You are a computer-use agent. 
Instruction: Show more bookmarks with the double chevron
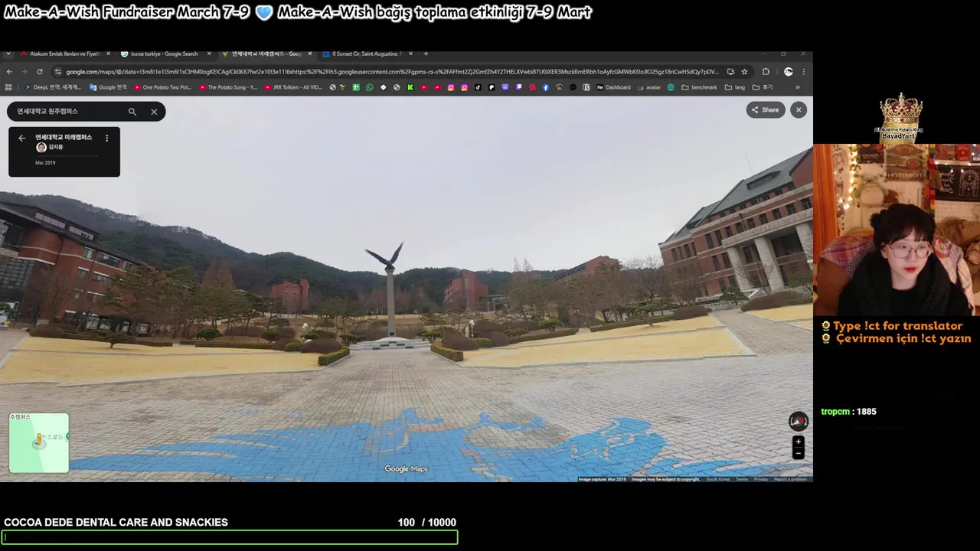click(x=798, y=87)
